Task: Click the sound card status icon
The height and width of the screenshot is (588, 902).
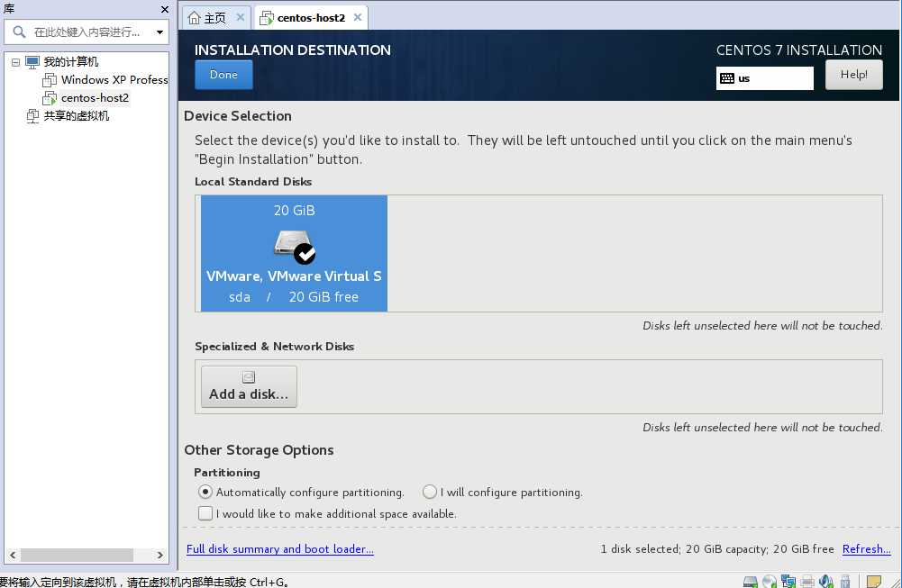Action: pos(826,582)
